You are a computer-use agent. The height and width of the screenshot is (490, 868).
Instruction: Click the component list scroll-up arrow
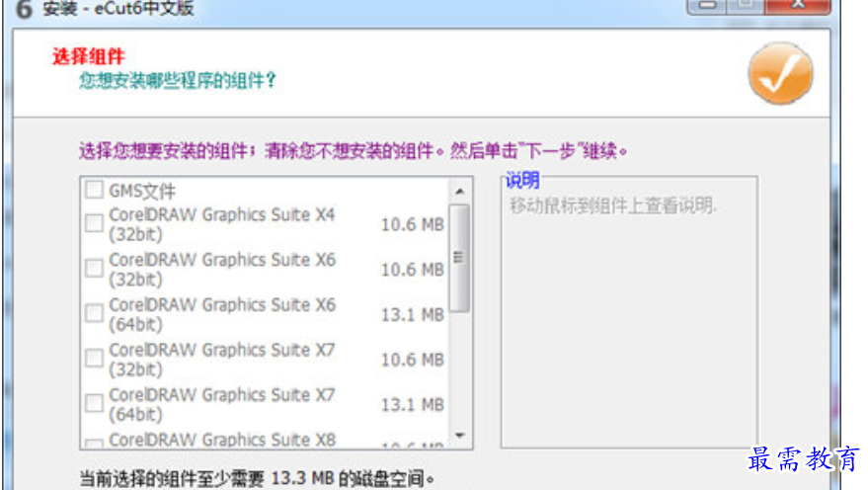pos(459,192)
